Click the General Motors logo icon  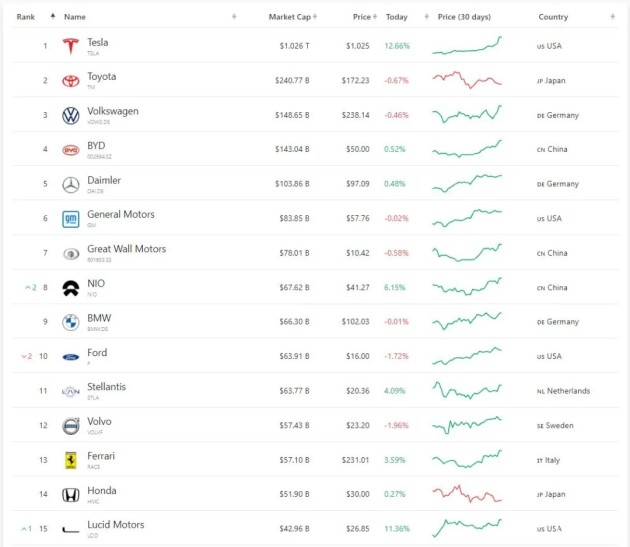70,219
